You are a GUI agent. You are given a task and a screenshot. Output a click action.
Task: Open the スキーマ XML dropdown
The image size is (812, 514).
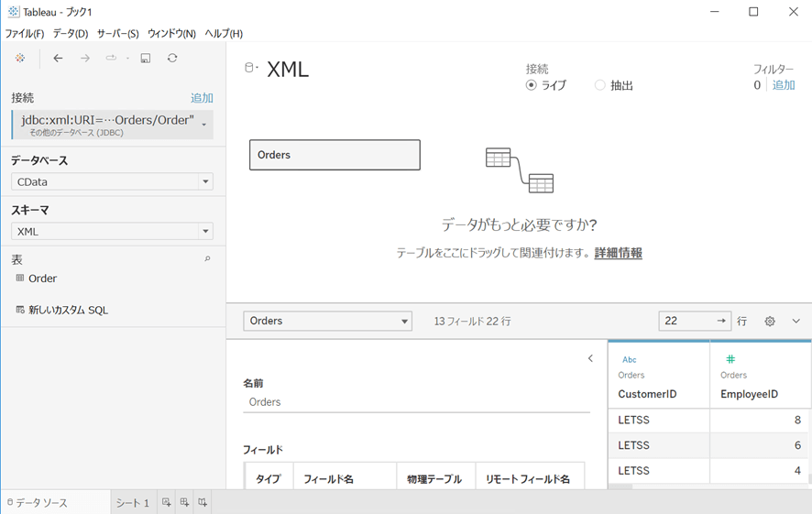112,232
